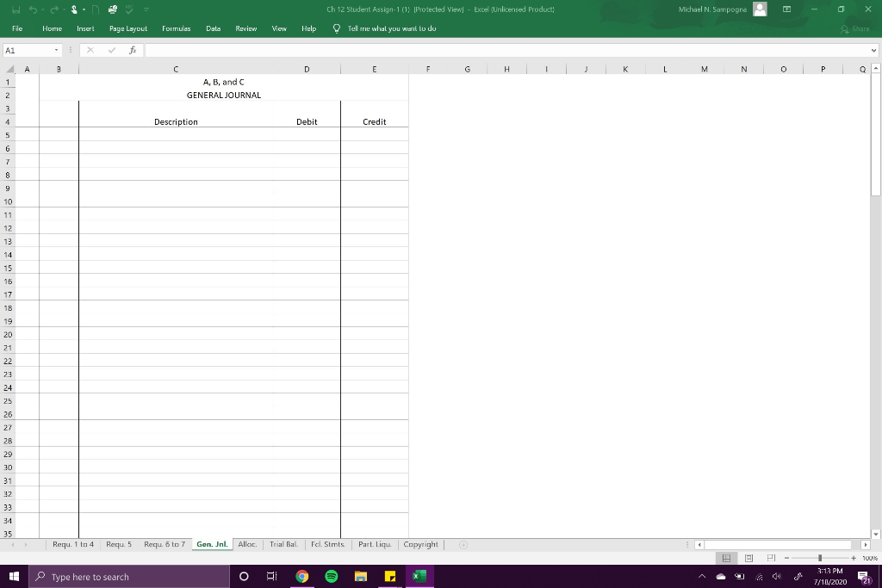This screenshot has width=882, height=588.
Task: Click the Insert Function fx icon
Action: (132, 50)
